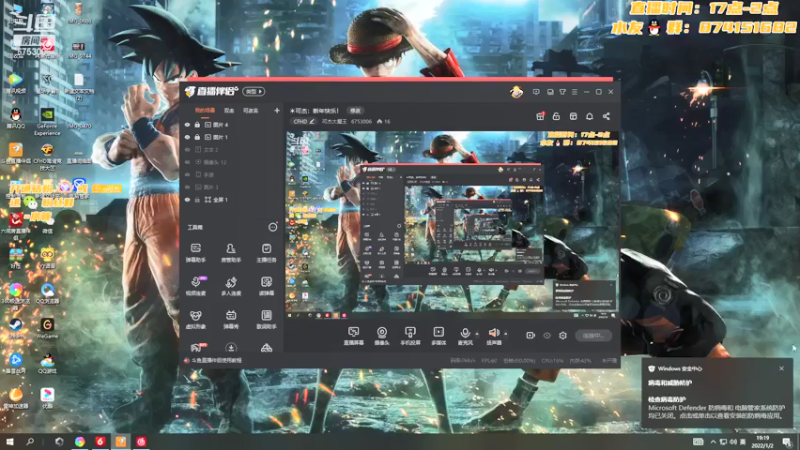This screenshot has width=800, height=450.
Task: Add a 摄像头 camera source
Action: (x=382, y=336)
